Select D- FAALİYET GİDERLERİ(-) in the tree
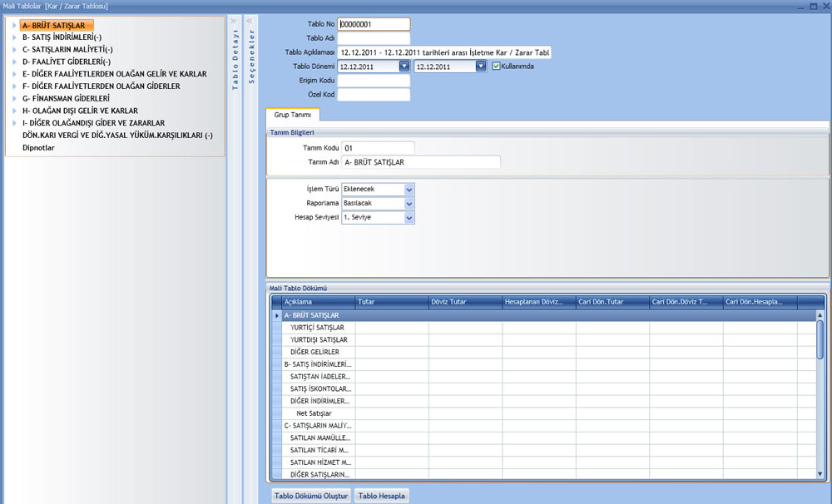This screenshot has height=504, width=832. tap(67, 62)
